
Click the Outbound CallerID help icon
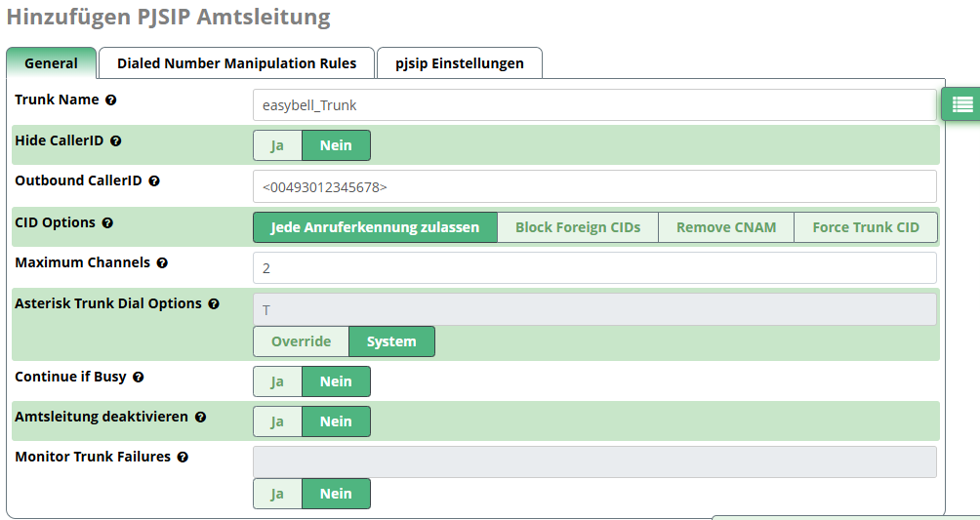154,181
